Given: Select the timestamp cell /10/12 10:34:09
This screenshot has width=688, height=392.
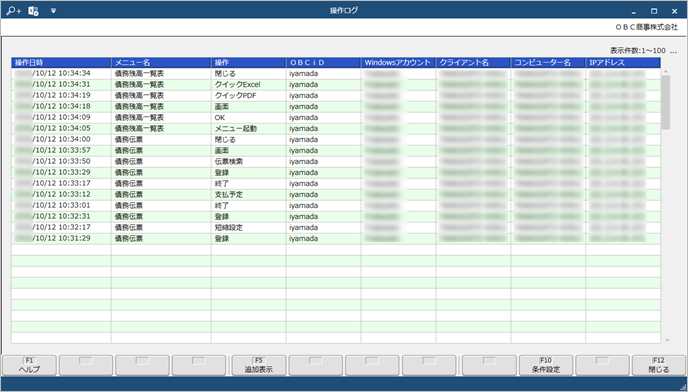Looking at the screenshot, I should [x=61, y=118].
